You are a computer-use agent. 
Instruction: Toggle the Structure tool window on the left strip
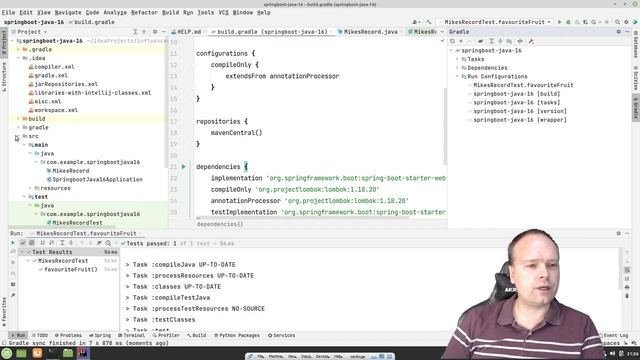pos(4,76)
